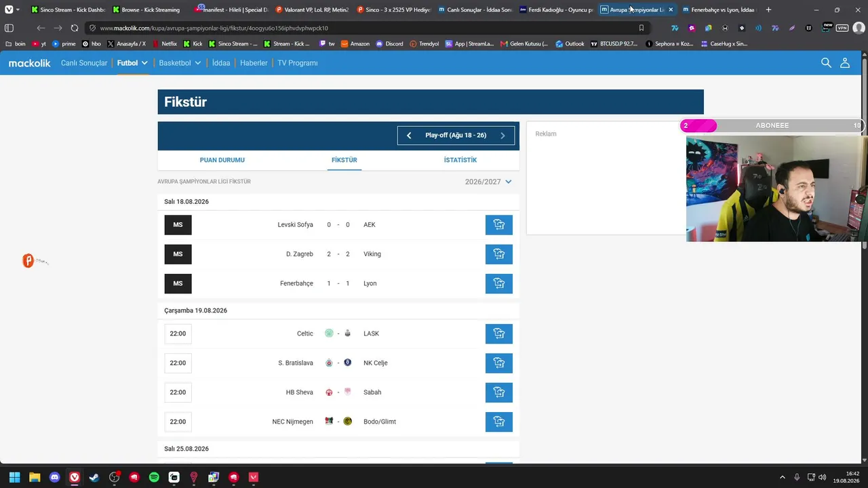
Task: Open jersey icon for HB Sheva vs Sabah
Action: (499, 392)
